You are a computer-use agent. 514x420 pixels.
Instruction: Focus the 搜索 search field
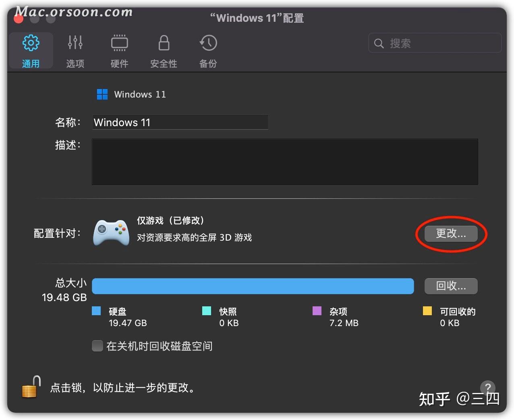pyautogui.click(x=435, y=43)
